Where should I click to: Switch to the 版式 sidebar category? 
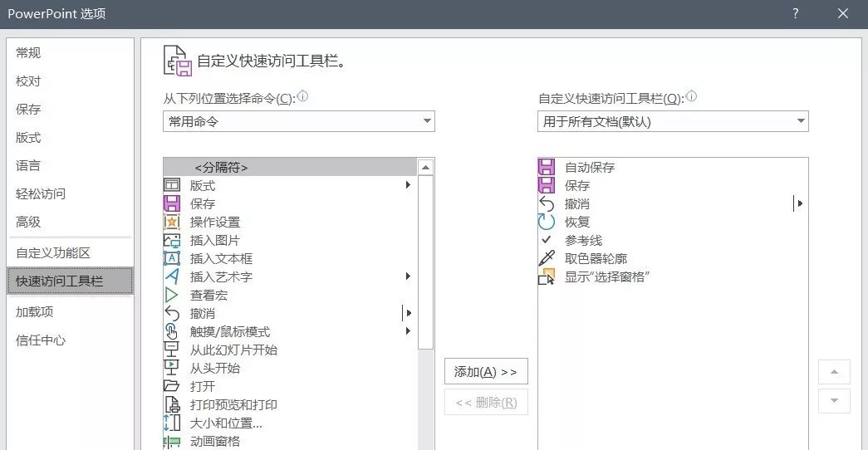(x=70, y=137)
